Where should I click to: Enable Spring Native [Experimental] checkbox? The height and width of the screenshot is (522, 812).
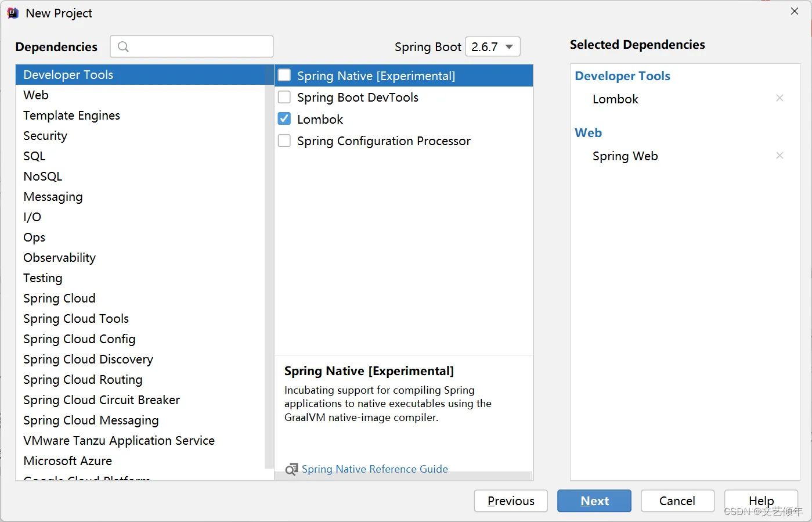(x=284, y=75)
